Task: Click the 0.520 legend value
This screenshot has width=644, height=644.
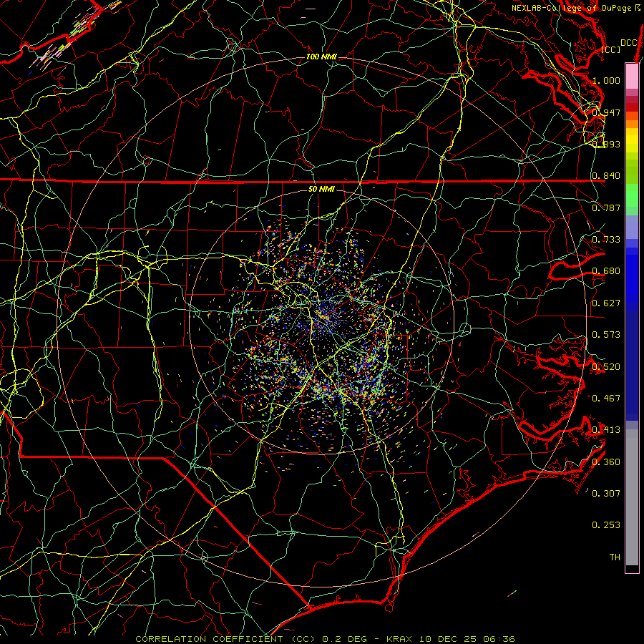Action: coord(606,367)
